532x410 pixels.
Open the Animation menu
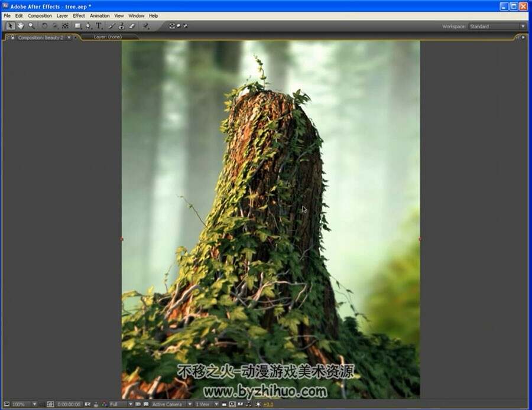pyautogui.click(x=99, y=15)
